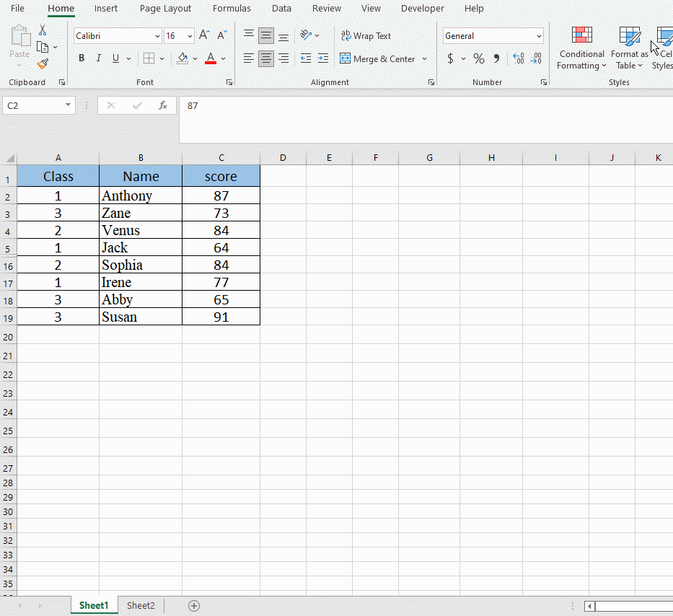This screenshot has width=673, height=616.
Task: Switch to Sheet2 tab
Action: click(141, 606)
